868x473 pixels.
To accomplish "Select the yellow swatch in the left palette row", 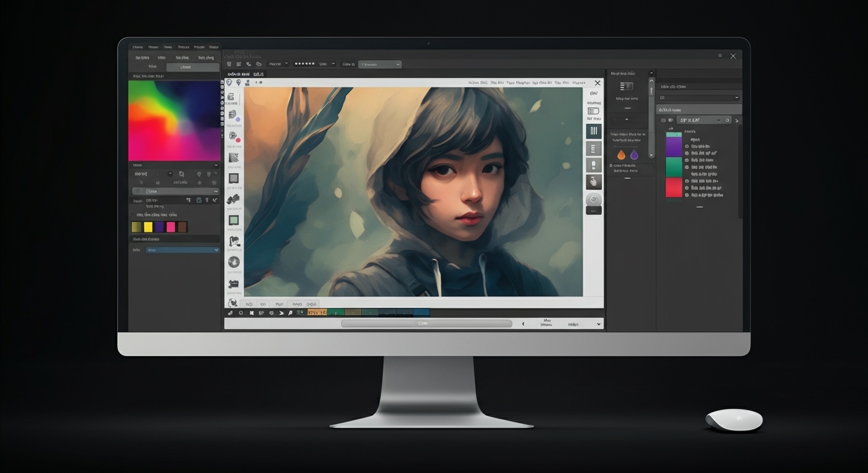I will (149, 227).
